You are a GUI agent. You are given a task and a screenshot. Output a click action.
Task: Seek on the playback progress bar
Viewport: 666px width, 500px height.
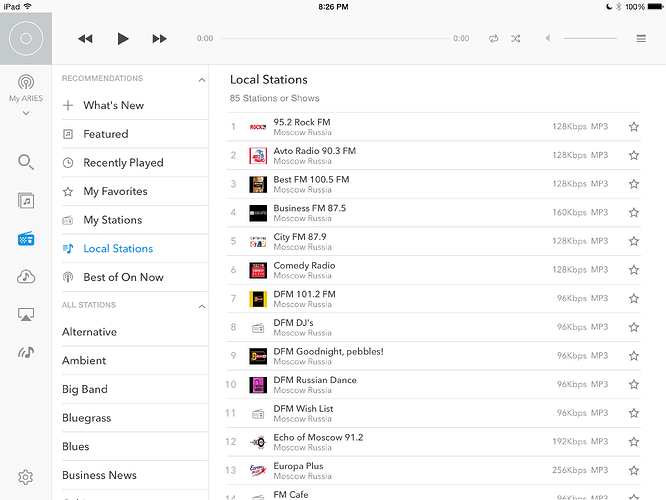[x=336, y=38]
